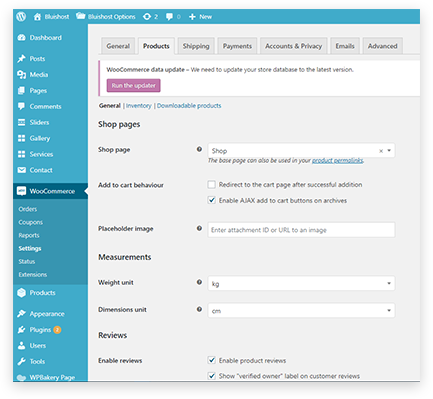Enable redirect to cart page checkbox
433x399 pixels.
pos(212,184)
